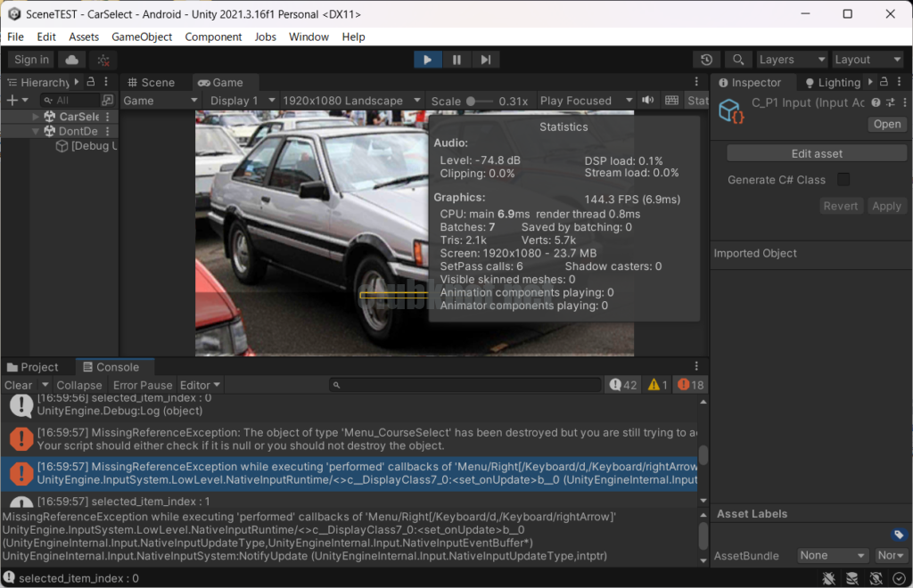Enable the Generate C# Class checkbox
The width and height of the screenshot is (913, 588).
click(x=843, y=180)
